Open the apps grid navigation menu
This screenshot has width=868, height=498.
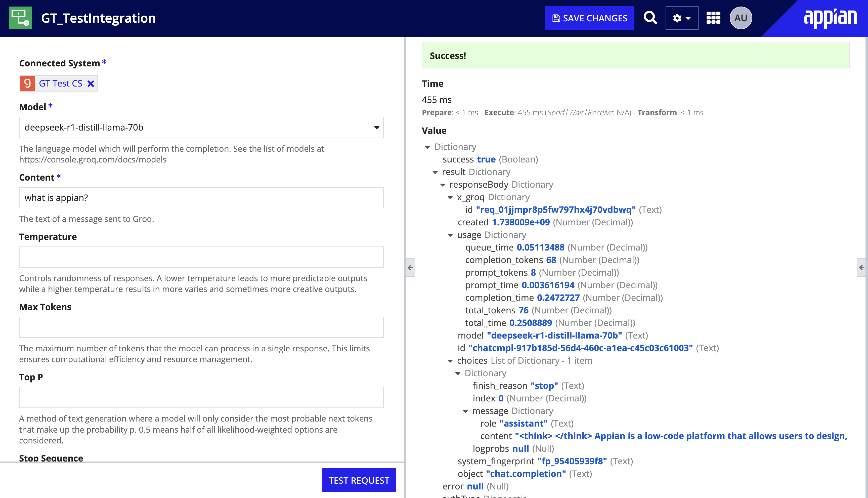tap(713, 18)
